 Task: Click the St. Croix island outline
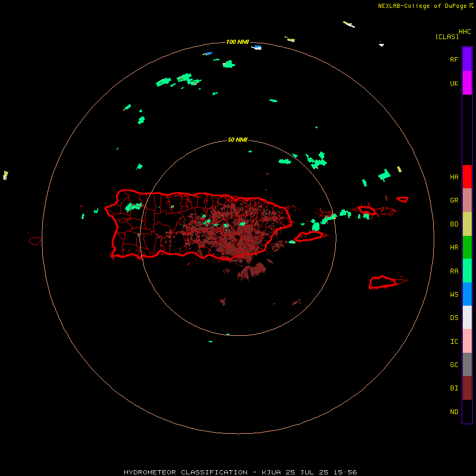click(x=384, y=282)
